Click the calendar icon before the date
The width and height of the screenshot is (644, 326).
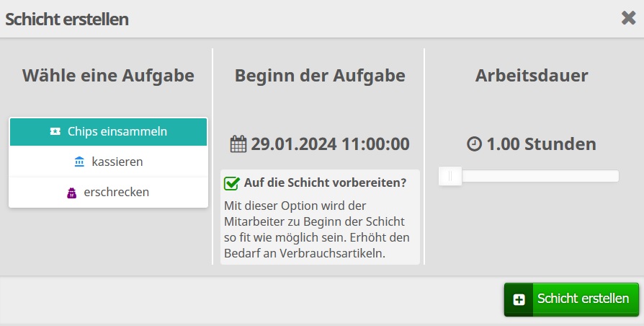[x=238, y=144]
